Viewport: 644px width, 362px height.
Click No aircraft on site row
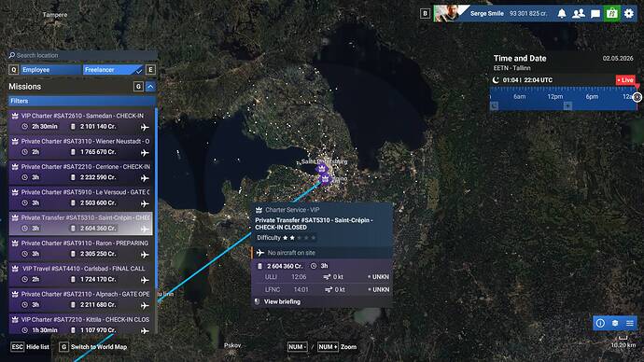(322, 253)
